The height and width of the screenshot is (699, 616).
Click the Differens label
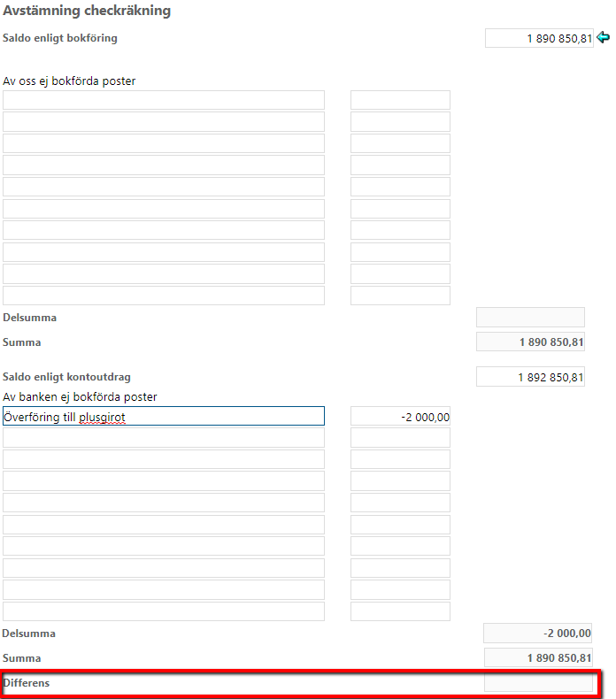pos(27,683)
